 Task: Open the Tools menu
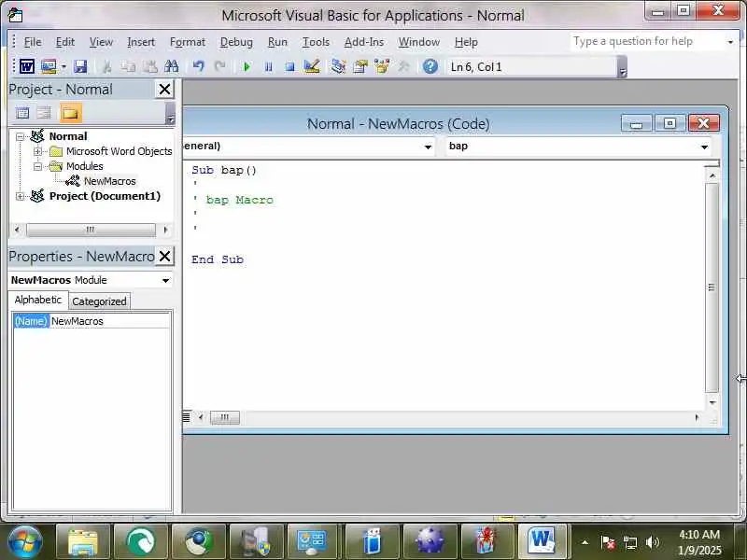pyautogui.click(x=316, y=42)
